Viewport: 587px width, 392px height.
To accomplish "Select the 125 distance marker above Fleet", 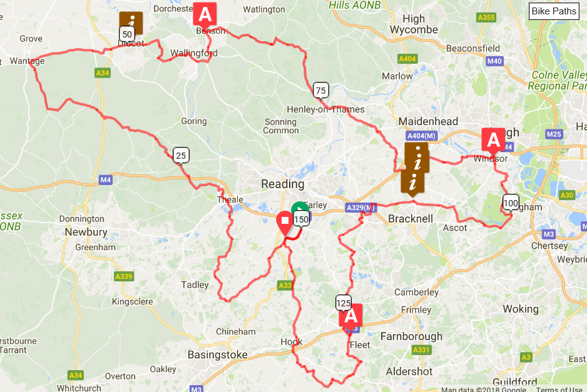I will 344,303.
